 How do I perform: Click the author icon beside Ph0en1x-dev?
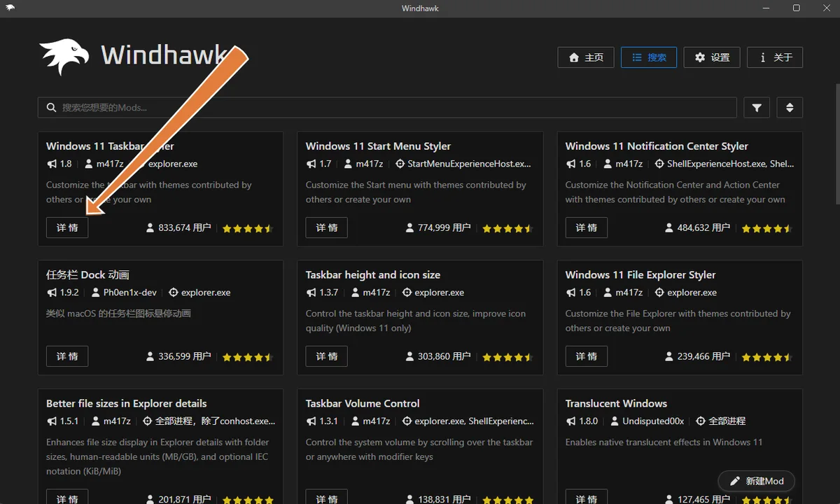coord(96,293)
